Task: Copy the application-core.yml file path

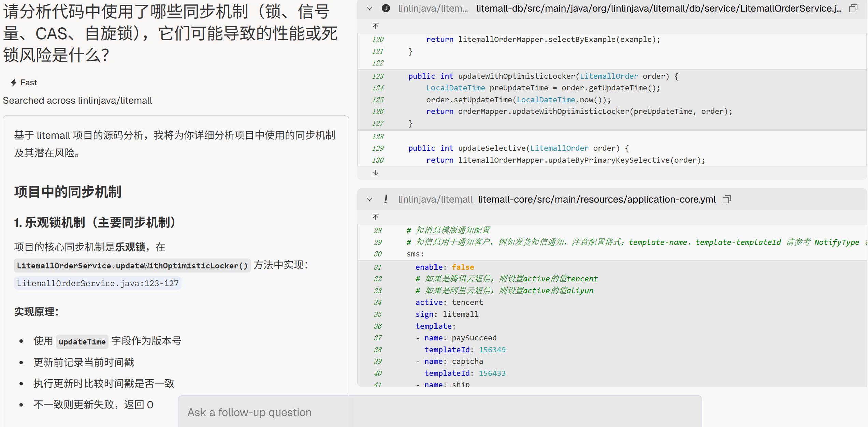Action: click(x=726, y=200)
